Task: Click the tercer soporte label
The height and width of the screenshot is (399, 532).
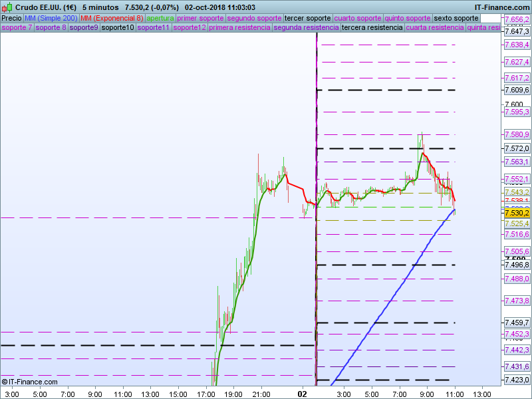Action: 307,19
